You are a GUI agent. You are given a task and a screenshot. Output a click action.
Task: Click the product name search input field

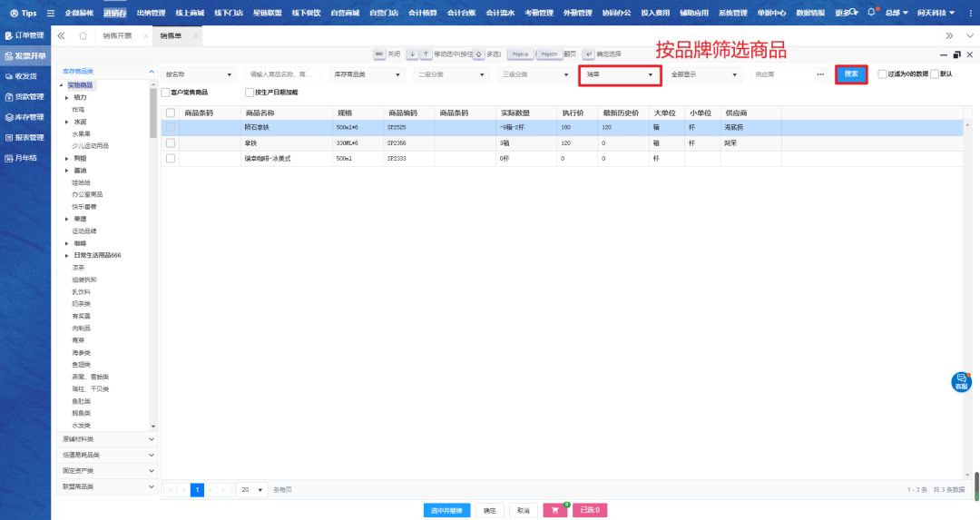tap(283, 74)
